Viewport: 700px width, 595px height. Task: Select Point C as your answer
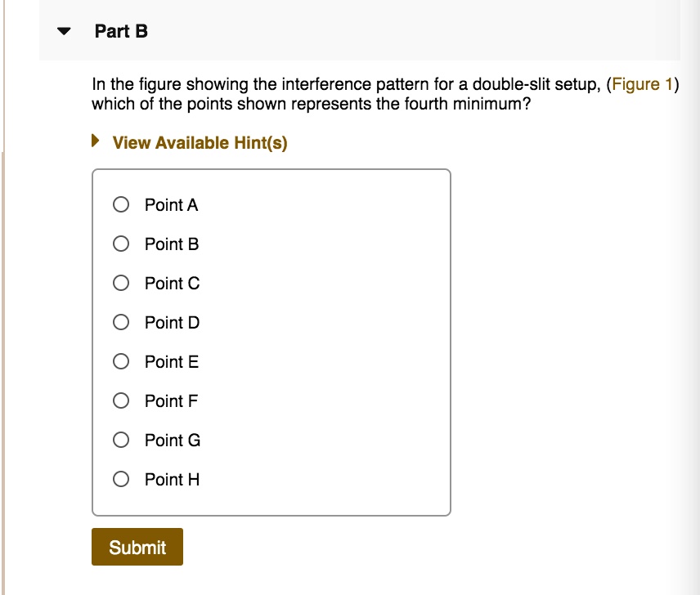[x=121, y=283]
